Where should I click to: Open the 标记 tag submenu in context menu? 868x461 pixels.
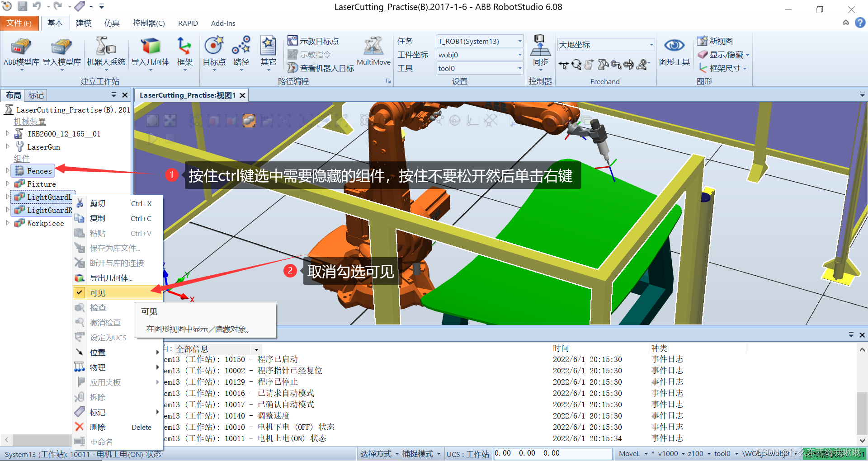tap(118, 412)
